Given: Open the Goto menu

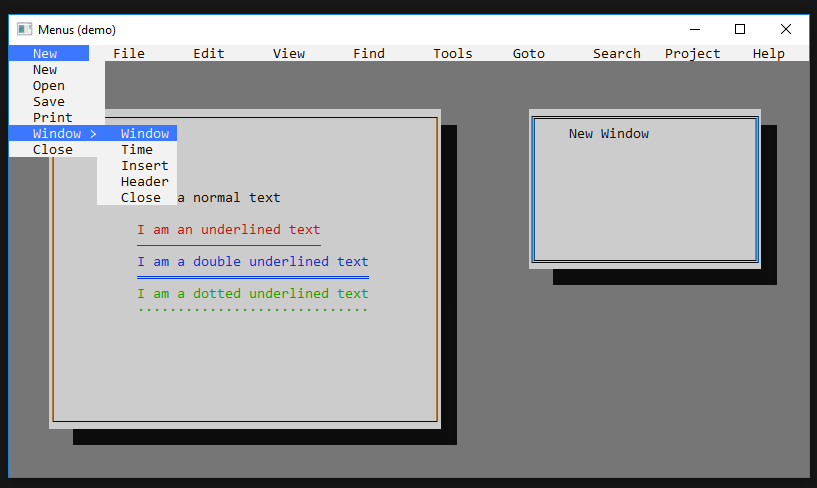Looking at the screenshot, I should pos(528,53).
